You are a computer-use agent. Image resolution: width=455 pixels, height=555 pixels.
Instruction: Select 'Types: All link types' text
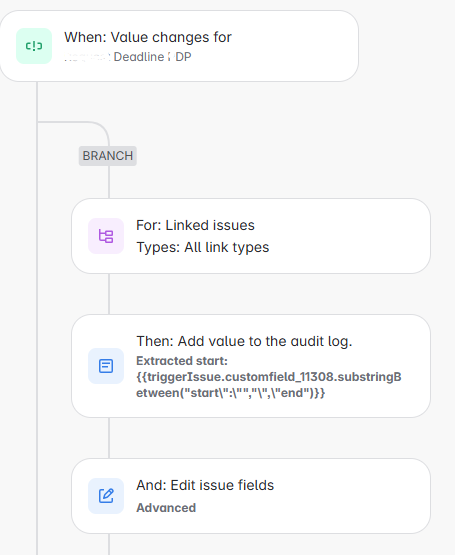pos(203,247)
